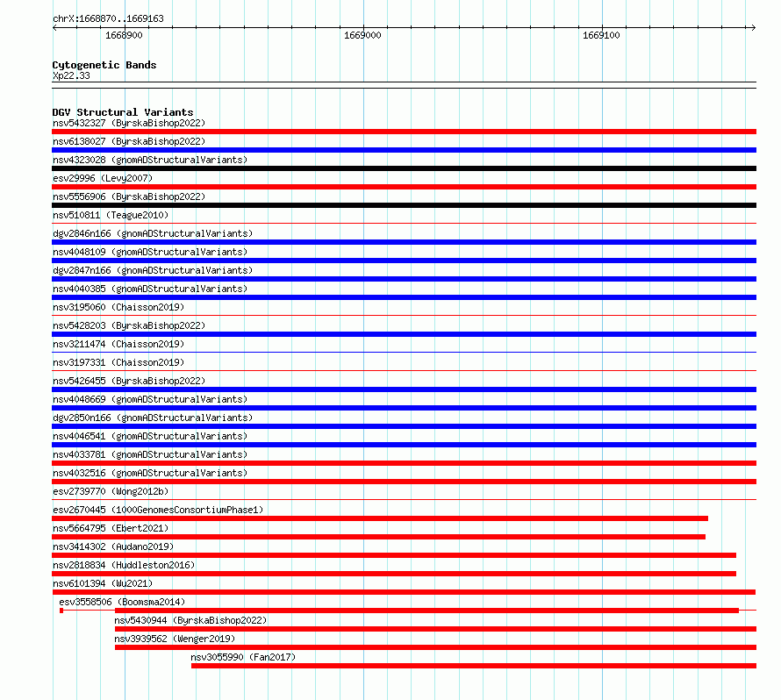Image resolution: width=781 pixels, height=700 pixels.
Task: Click the red bar under nsv5432327
Action: pyautogui.click(x=404, y=132)
